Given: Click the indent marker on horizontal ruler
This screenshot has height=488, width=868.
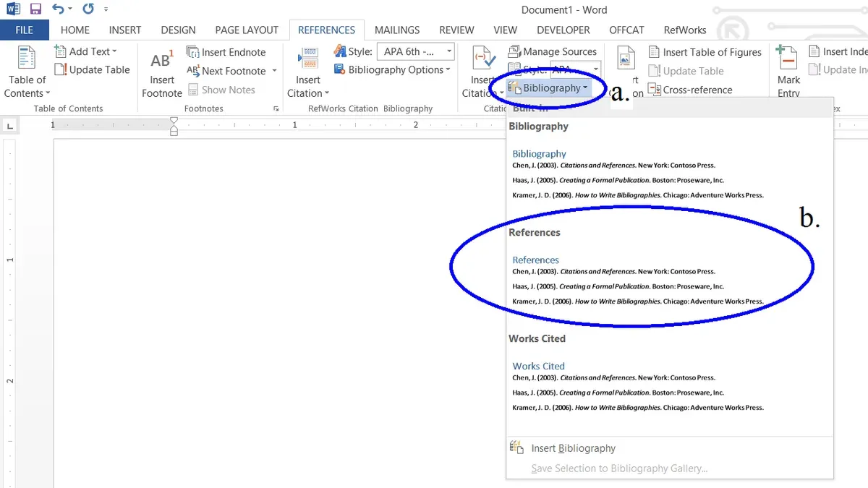Looking at the screenshot, I should click(174, 126).
